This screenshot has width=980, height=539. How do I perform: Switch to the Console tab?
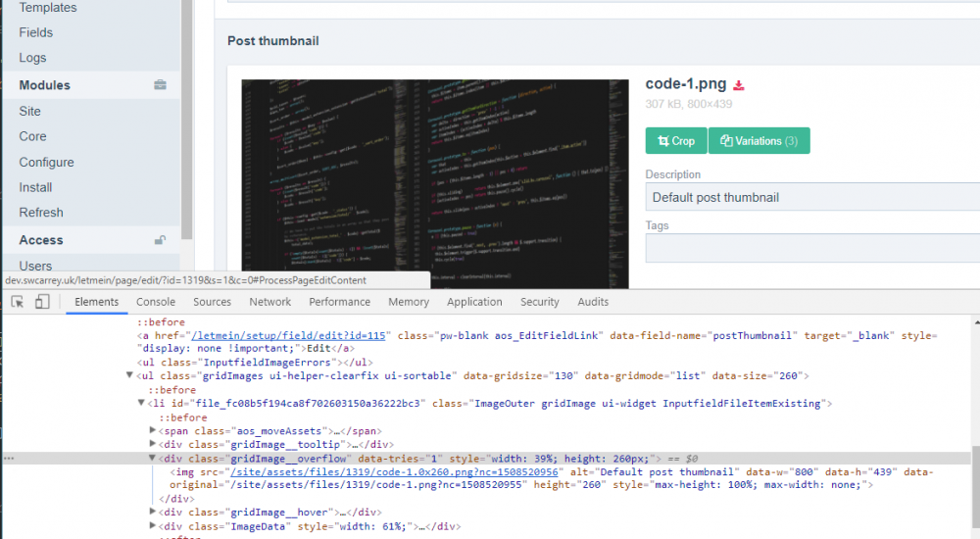point(156,302)
